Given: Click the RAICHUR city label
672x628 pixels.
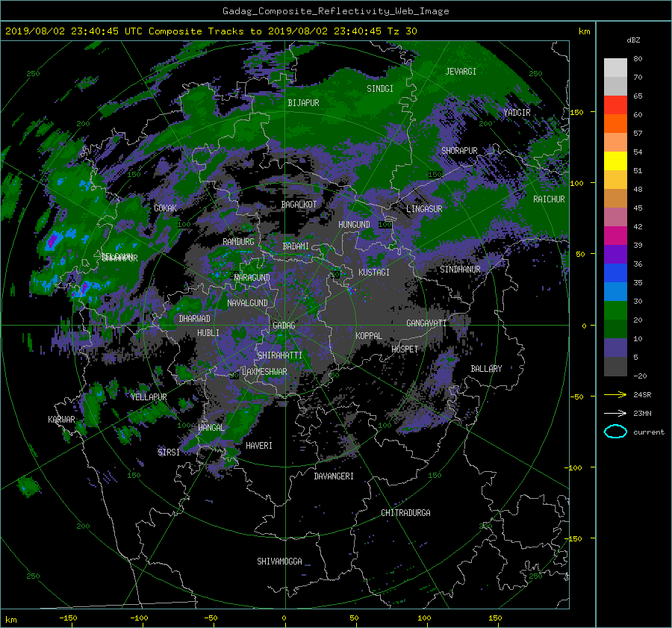Looking at the screenshot, I should pyautogui.click(x=549, y=199).
